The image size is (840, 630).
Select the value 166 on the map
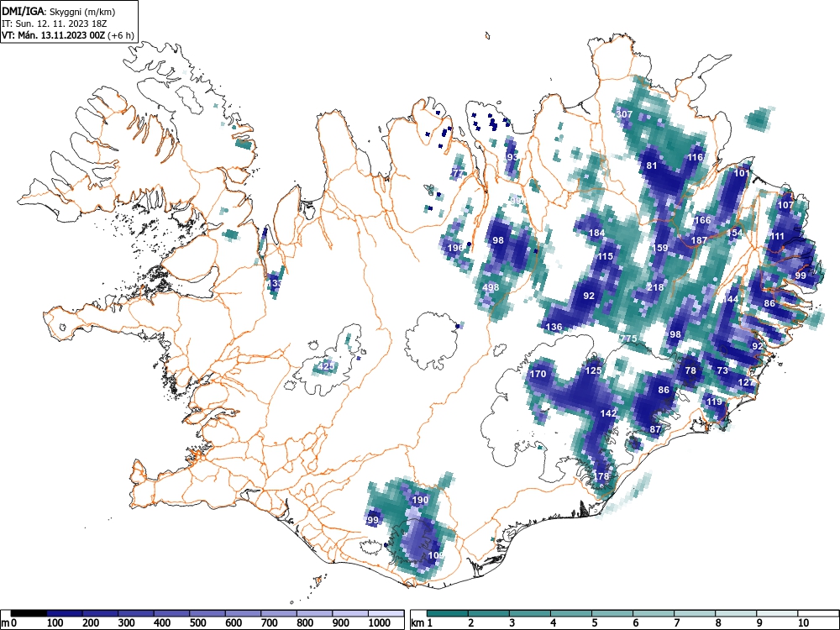click(702, 220)
